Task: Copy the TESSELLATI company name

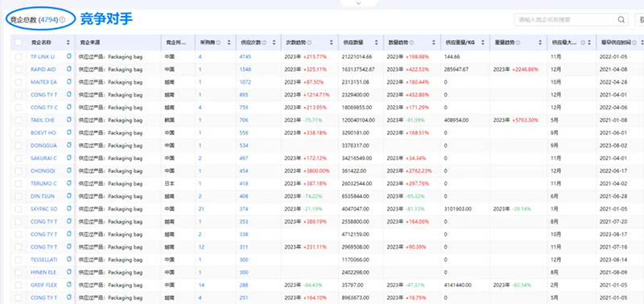Action: coord(68,259)
